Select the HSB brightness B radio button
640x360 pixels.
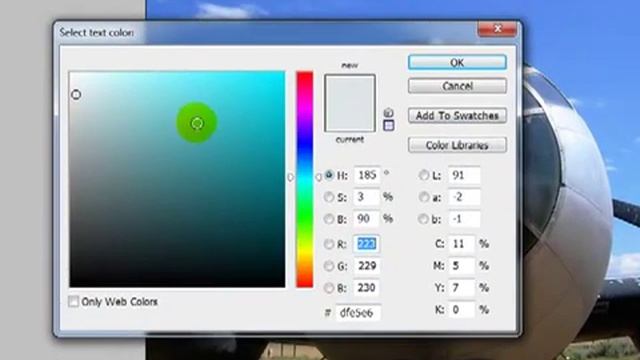click(x=329, y=219)
